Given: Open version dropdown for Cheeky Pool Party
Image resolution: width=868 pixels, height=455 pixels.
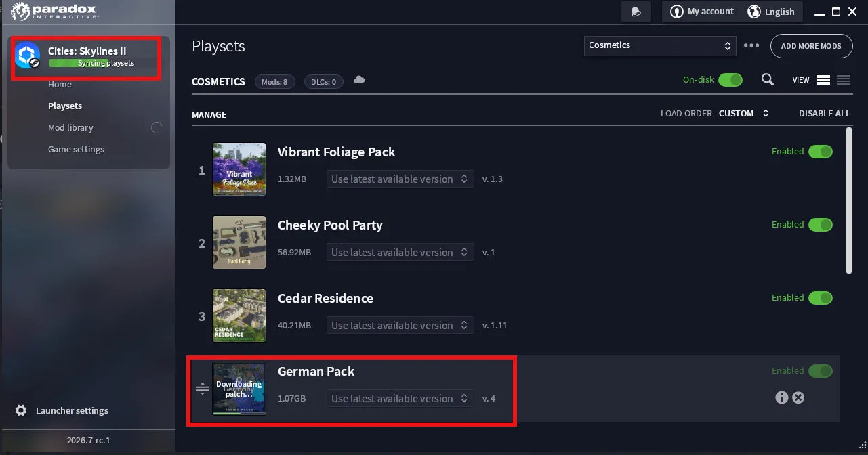Looking at the screenshot, I should pos(400,253).
